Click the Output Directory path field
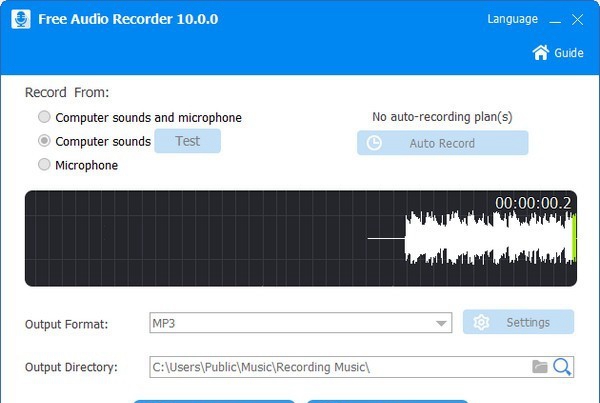The height and width of the screenshot is (403, 600). point(339,367)
